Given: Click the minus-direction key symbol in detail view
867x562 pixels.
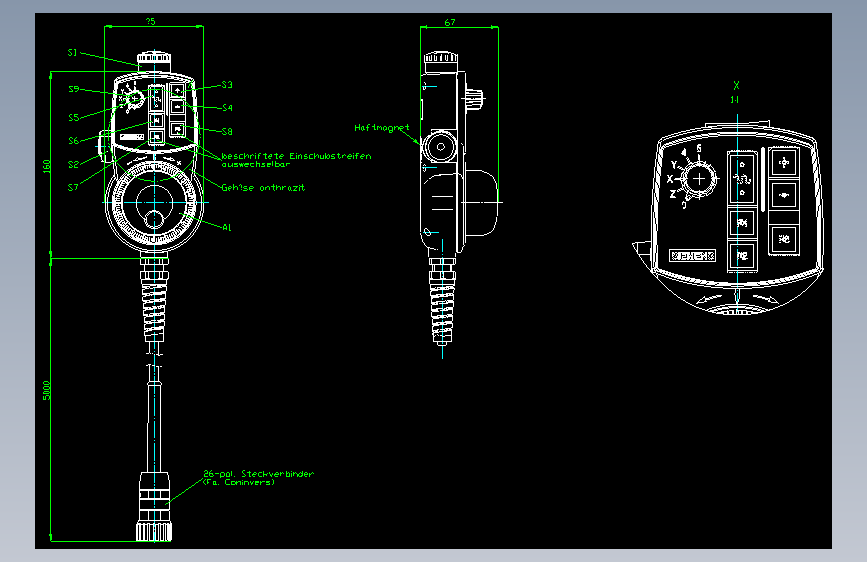Looking at the screenshot, I should click(784, 195).
